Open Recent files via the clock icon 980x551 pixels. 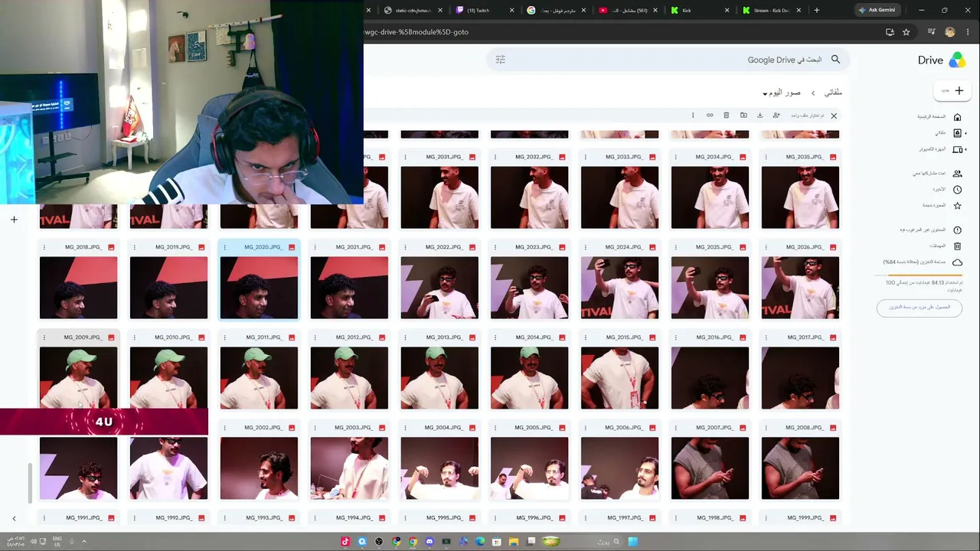957,190
